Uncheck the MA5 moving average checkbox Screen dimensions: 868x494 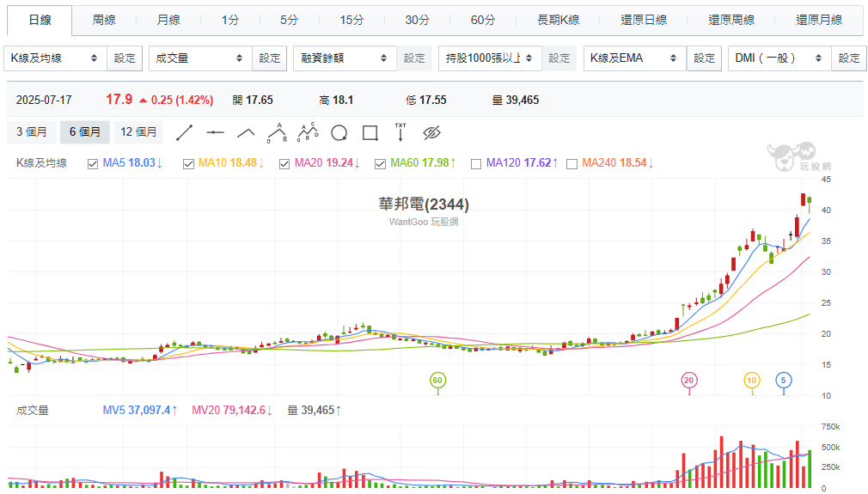pos(93,163)
